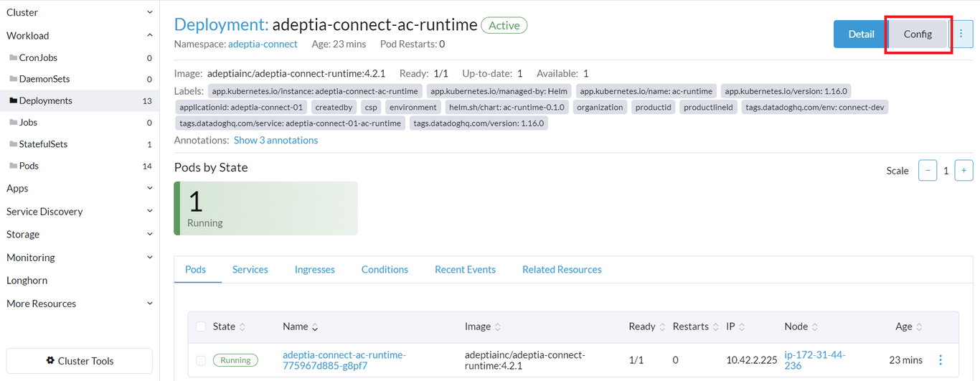Open the adeptia-connect namespace link

pyautogui.click(x=263, y=44)
